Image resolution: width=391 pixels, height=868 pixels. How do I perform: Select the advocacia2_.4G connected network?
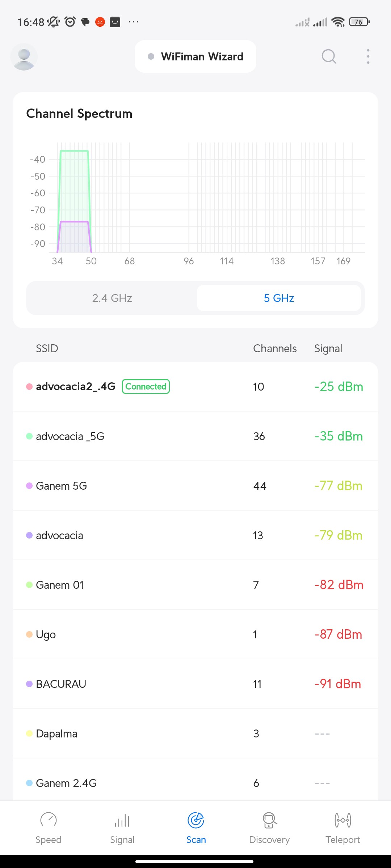[75, 387]
